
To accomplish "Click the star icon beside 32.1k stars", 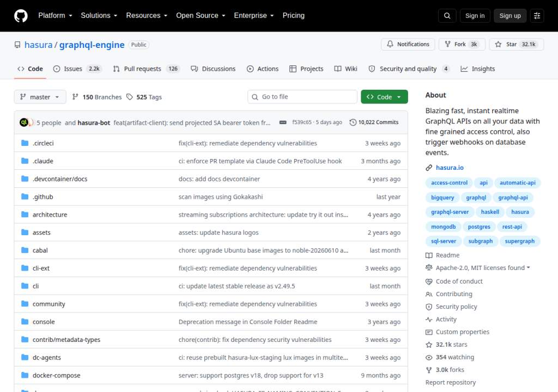I will [x=429, y=345].
